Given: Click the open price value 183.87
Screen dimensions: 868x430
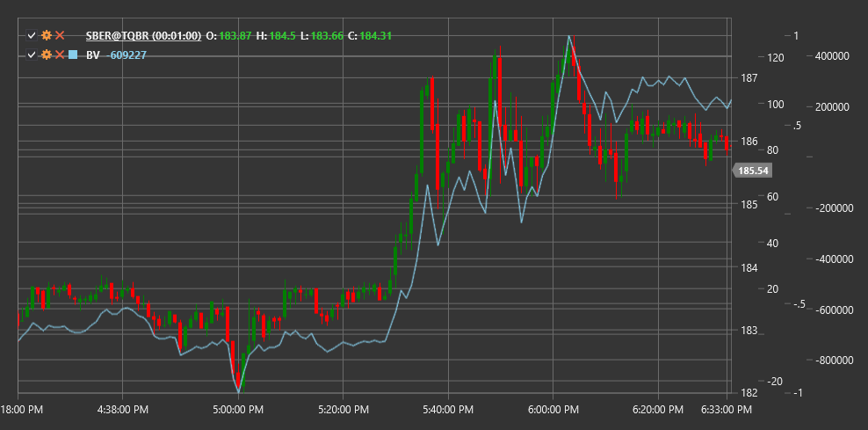Looking at the screenshot, I should click(x=235, y=36).
